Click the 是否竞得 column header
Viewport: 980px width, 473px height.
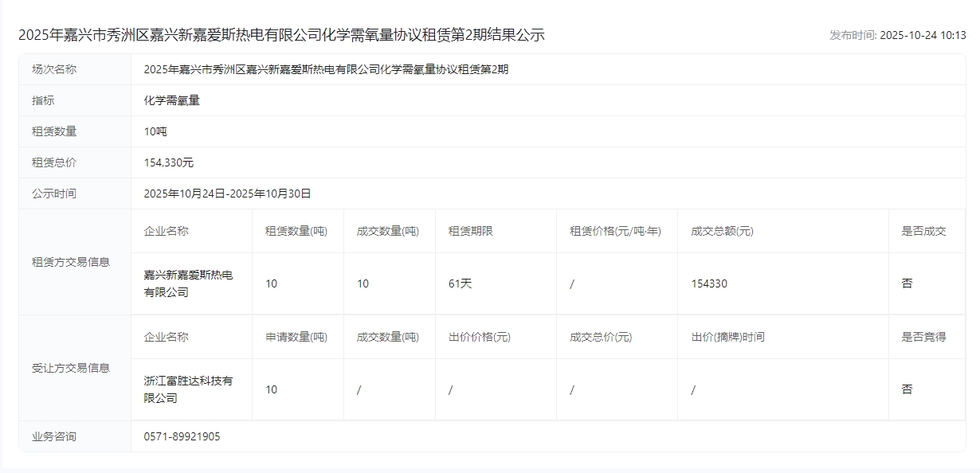point(923,337)
